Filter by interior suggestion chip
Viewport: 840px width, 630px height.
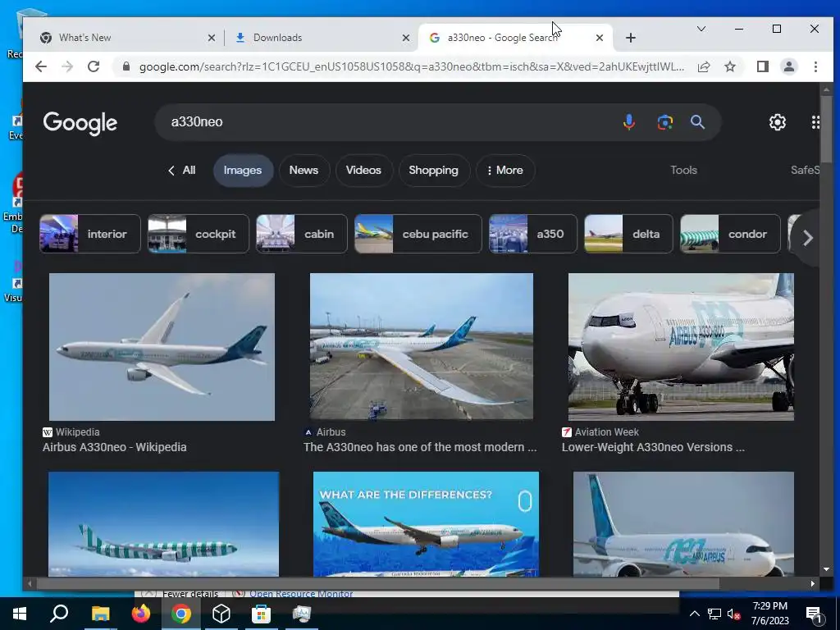[x=90, y=234]
